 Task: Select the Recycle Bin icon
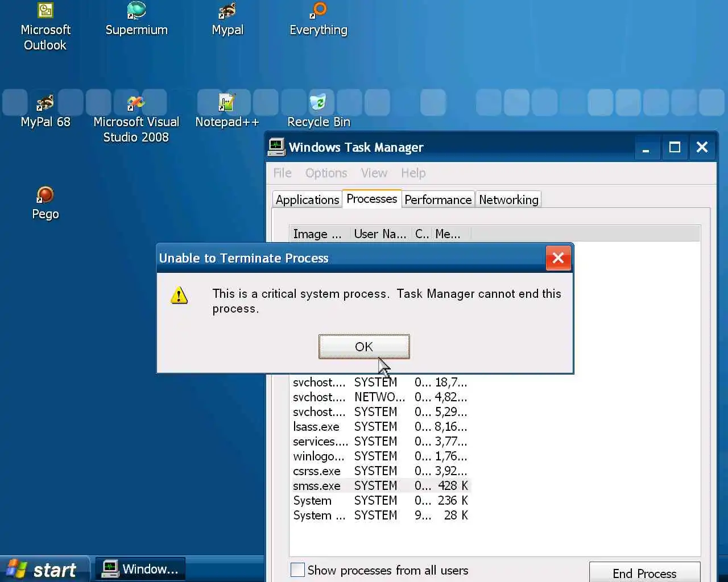(x=318, y=111)
